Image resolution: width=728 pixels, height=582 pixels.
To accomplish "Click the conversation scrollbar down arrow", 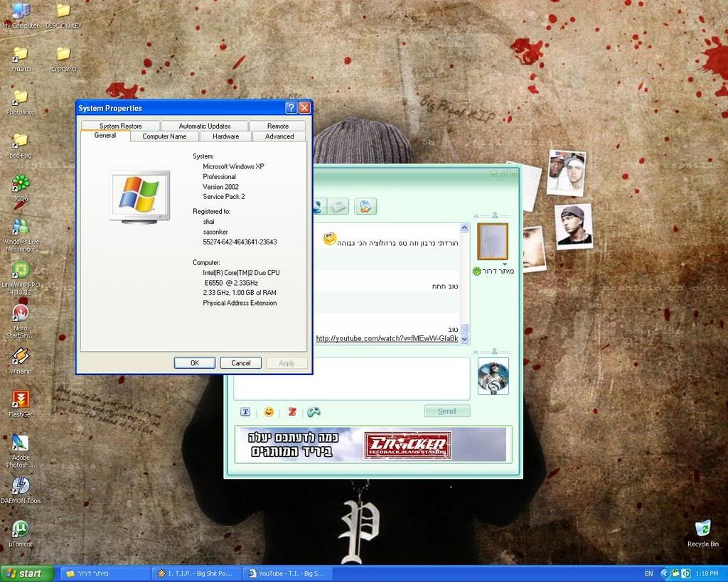I will (465, 339).
